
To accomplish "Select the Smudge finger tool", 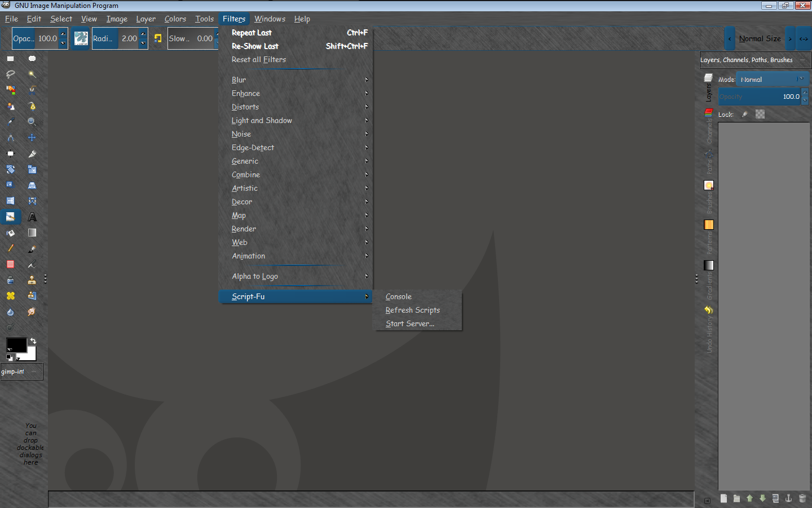I will (32, 312).
